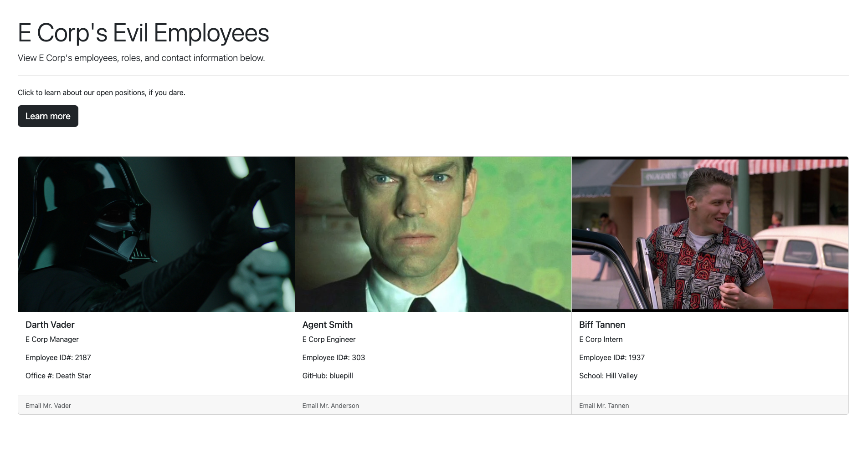The width and height of the screenshot is (868, 453).
Task: Click the E Corp Intern role text
Action: (601, 339)
